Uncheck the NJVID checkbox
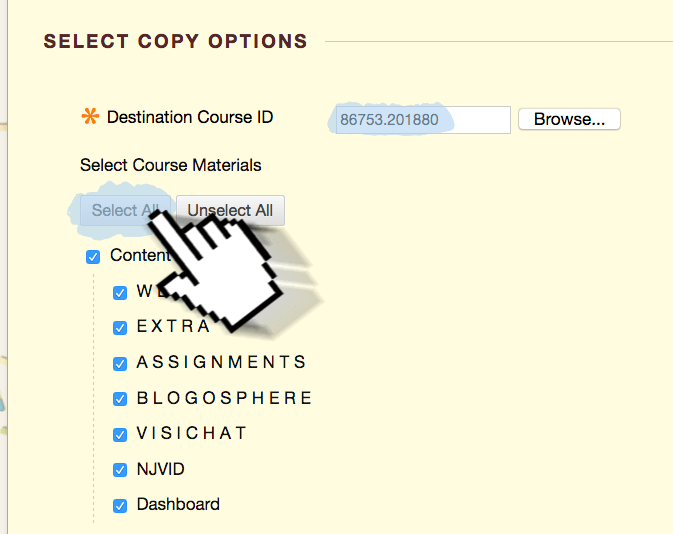Viewport: 673px width, 534px height. (x=120, y=470)
